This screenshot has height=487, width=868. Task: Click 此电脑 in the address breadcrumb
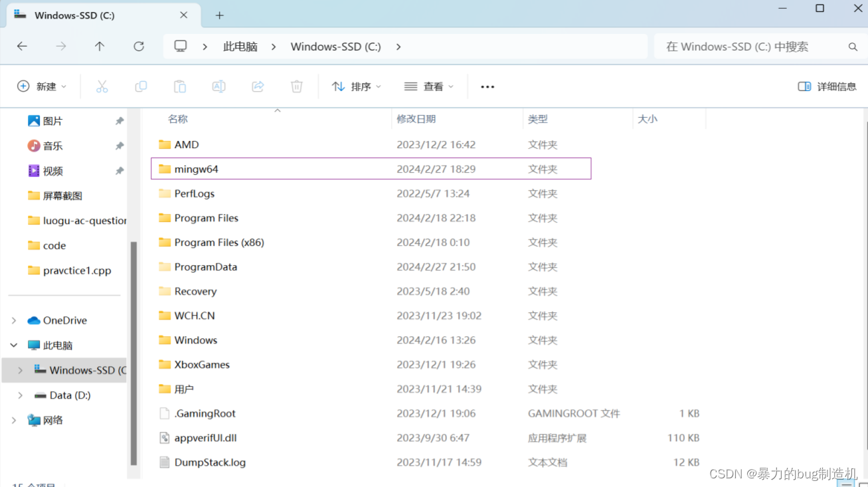tap(240, 47)
